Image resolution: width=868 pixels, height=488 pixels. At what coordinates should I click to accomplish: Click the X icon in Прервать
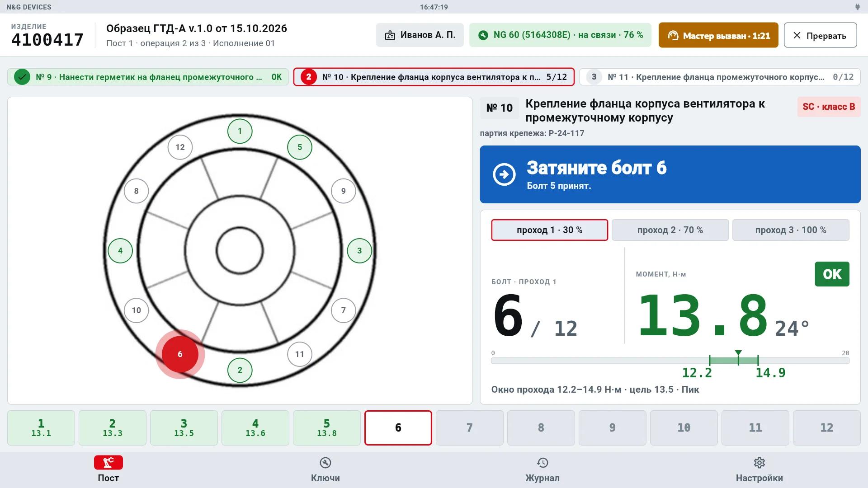[x=797, y=35]
